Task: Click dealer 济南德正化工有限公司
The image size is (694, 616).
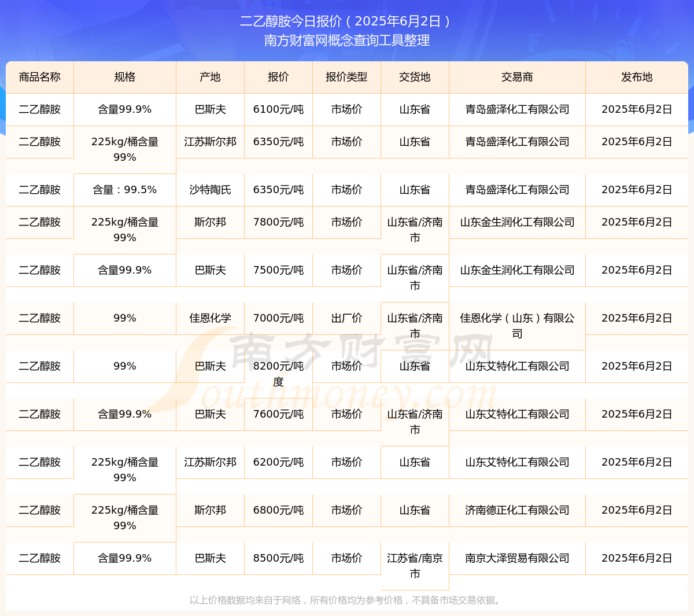Action: click(x=517, y=510)
